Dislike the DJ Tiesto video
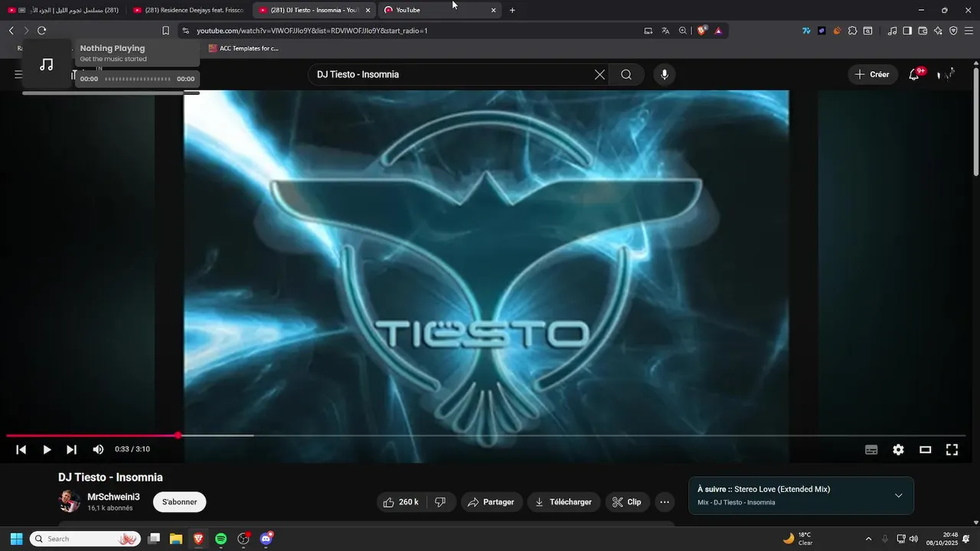Viewport: 980px width, 551px height. pyautogui.click(x=440, y=502)
